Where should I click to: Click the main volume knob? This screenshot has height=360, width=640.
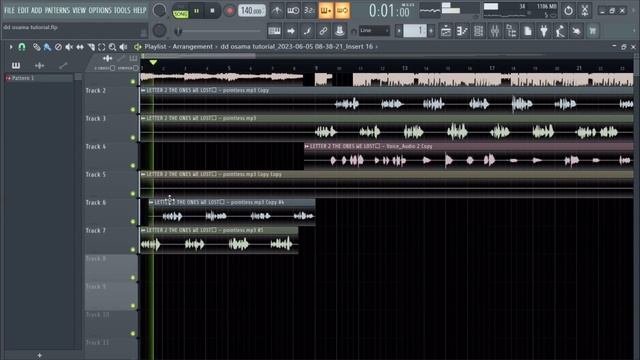click(x=159, y=11)
